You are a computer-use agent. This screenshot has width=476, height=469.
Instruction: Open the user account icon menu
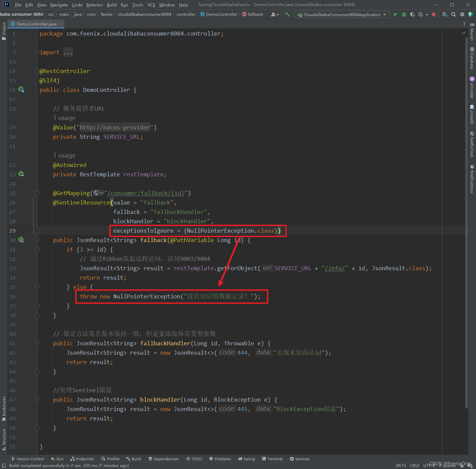click(x=275, y=14)
